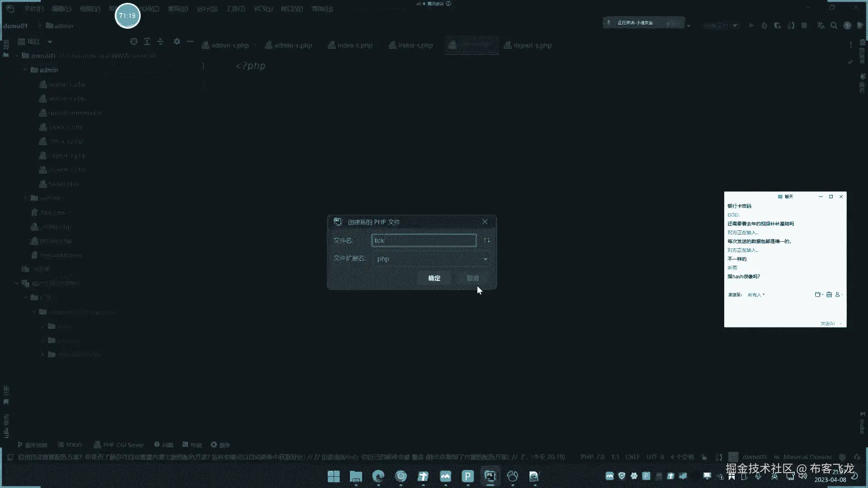Click the cancel button in dialog

(472, 278)
